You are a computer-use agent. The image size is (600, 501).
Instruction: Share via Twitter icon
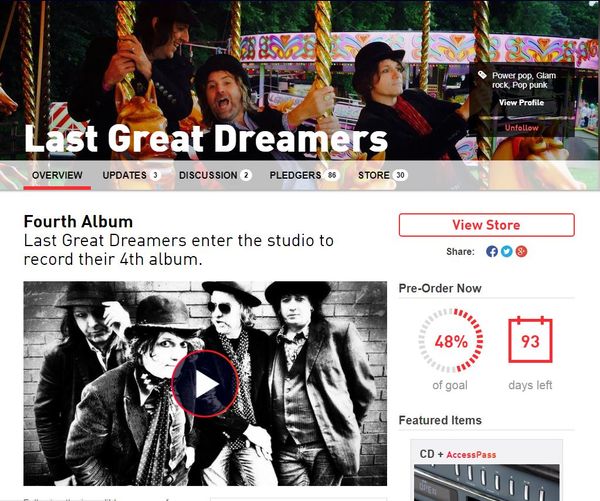tap(507, 251)
